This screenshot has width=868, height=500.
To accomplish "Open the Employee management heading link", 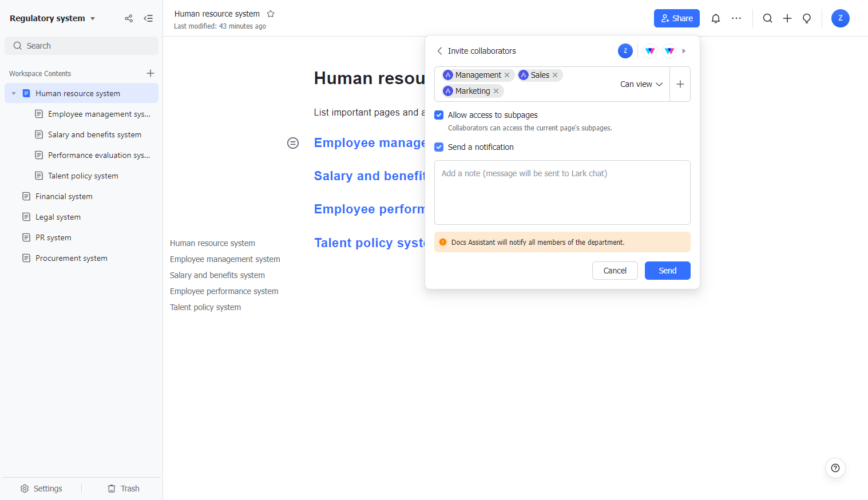I will click(369, 143).
